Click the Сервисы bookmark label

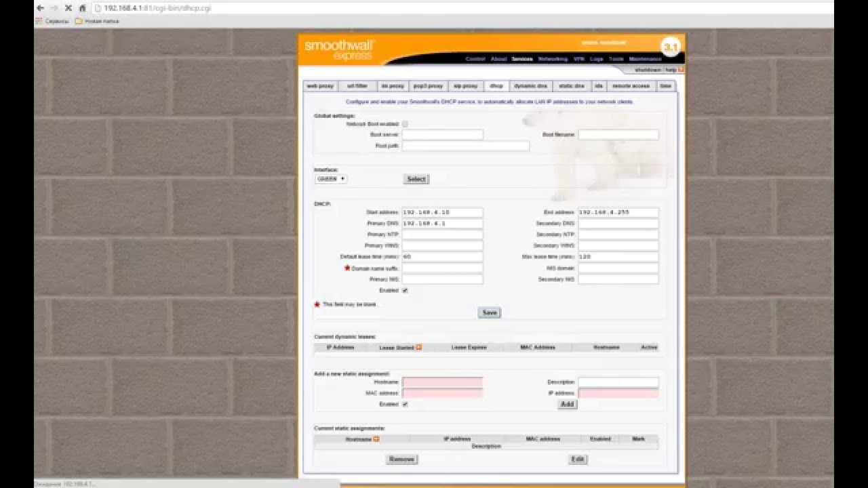click(x=57, y=21)
